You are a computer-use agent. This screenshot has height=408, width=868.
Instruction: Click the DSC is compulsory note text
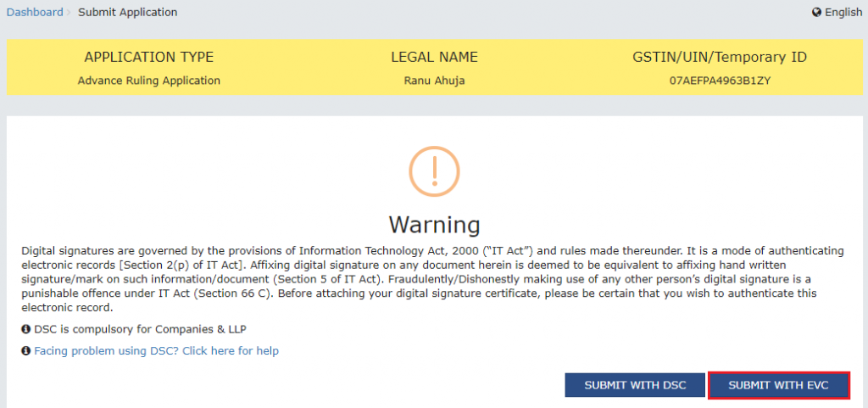pos(140,329)
